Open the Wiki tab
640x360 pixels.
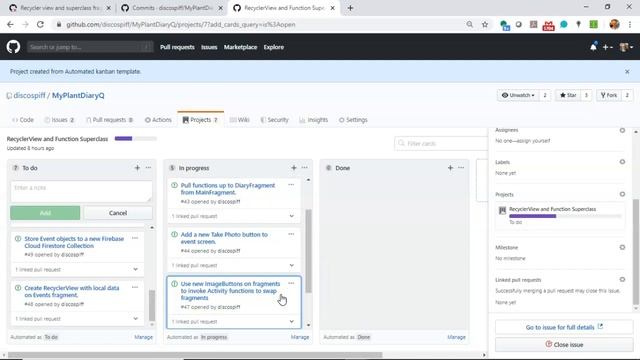(240, 120)
